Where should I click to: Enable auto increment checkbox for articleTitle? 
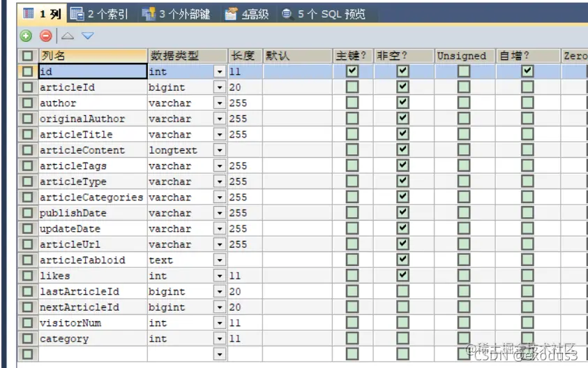pos(527,134)
